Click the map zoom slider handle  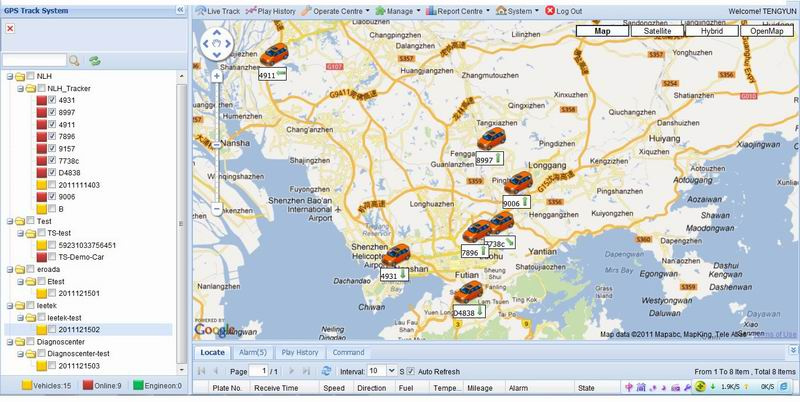[217, 145]
